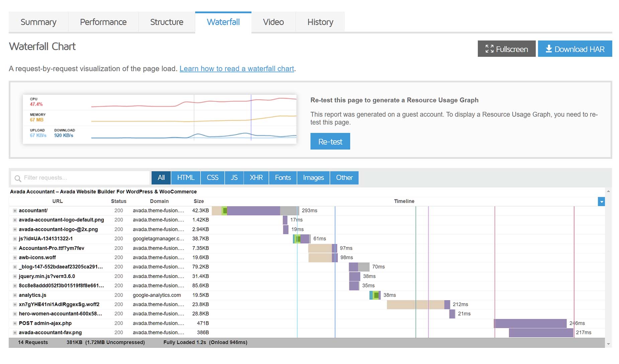The image size is (619, 364).
Task: Select the googletagmanager.c... domain cell
Action: 158,239
